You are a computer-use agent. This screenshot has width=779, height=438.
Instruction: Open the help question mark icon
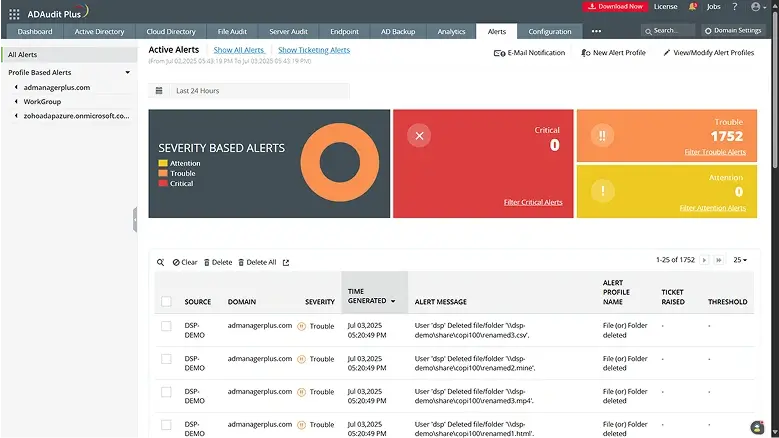point(734,6)
